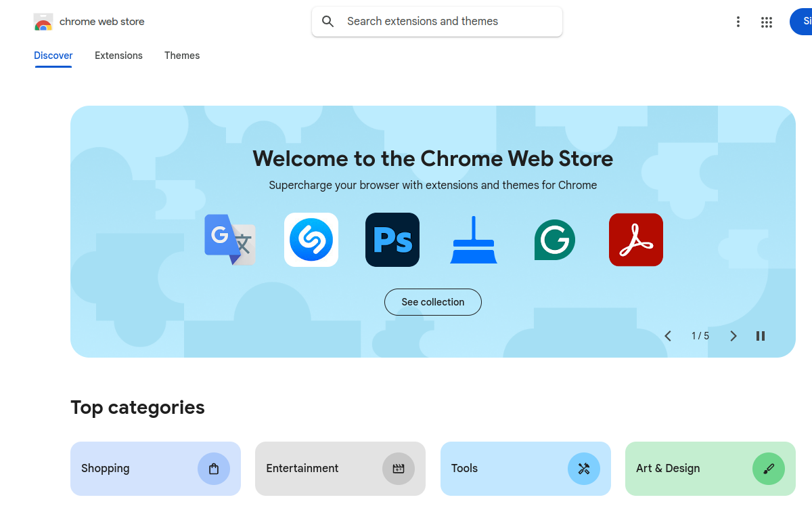
Task: Switch to the Extensions tab
Action: [x=118, y=56]
